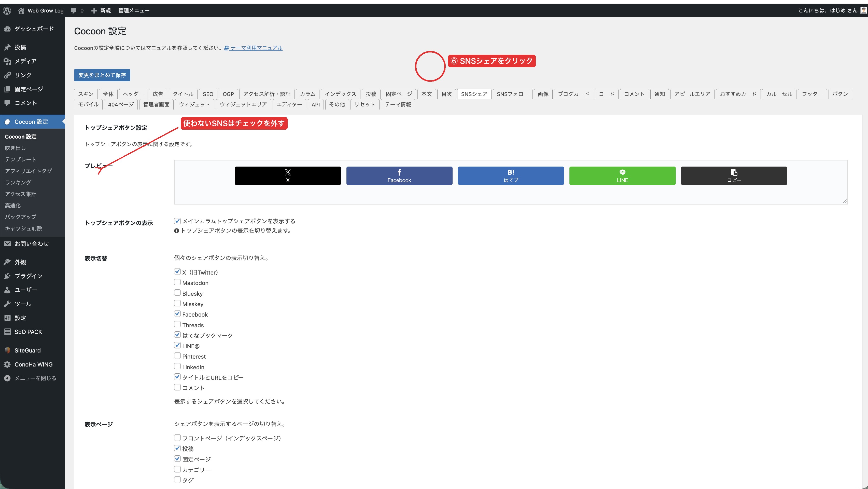This screenshot has width=868, height=489.
Task: Open ツール in the sidebar
Action: click(32, 304)
